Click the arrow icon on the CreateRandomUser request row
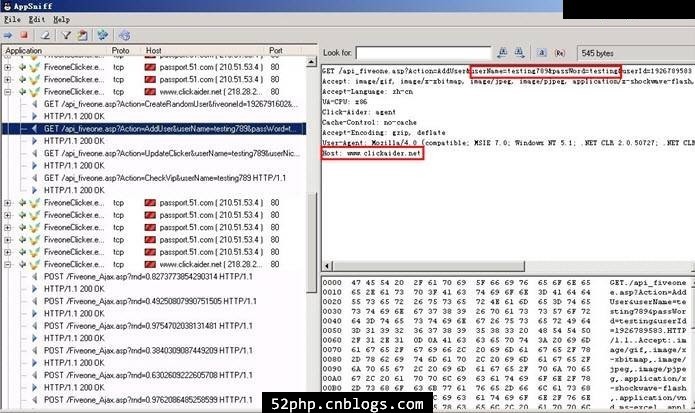Viewport: 695px width, 413px height. tap(35, 104)
